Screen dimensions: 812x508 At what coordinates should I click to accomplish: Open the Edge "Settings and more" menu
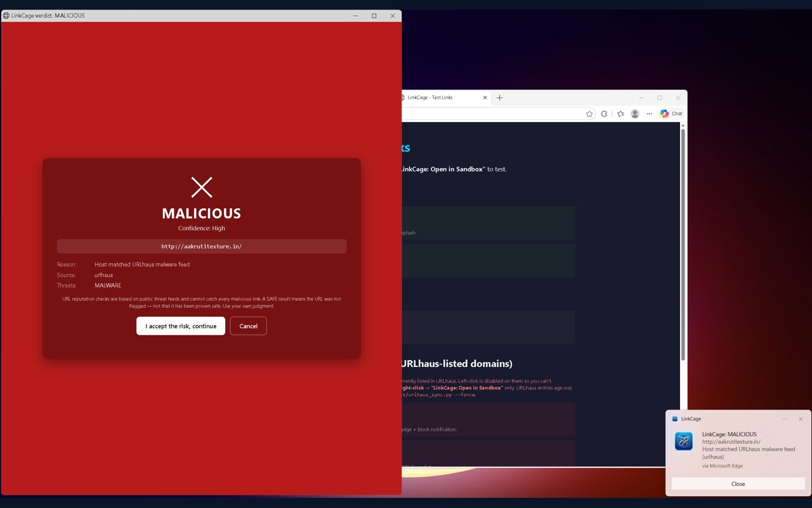click(x=649, y=114)
